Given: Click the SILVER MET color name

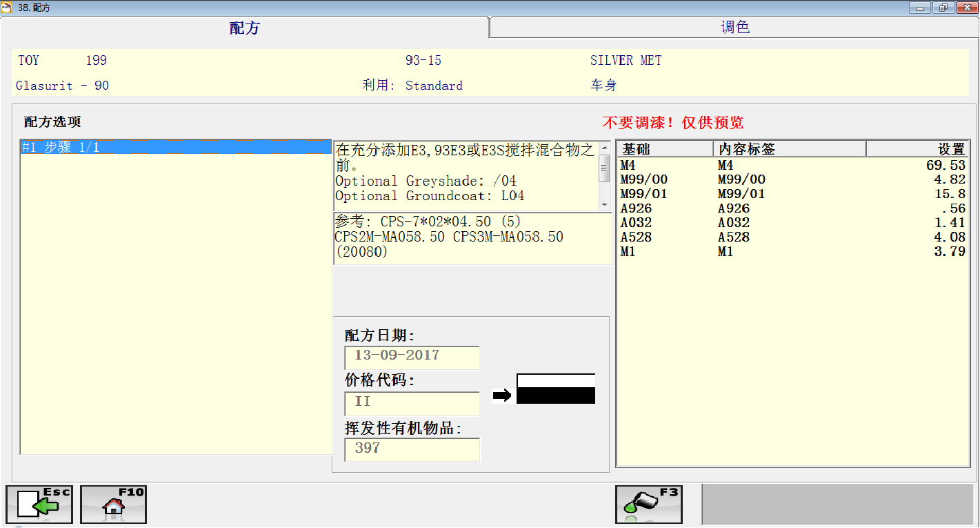Looking at the screenshot, I should (626, 61).
